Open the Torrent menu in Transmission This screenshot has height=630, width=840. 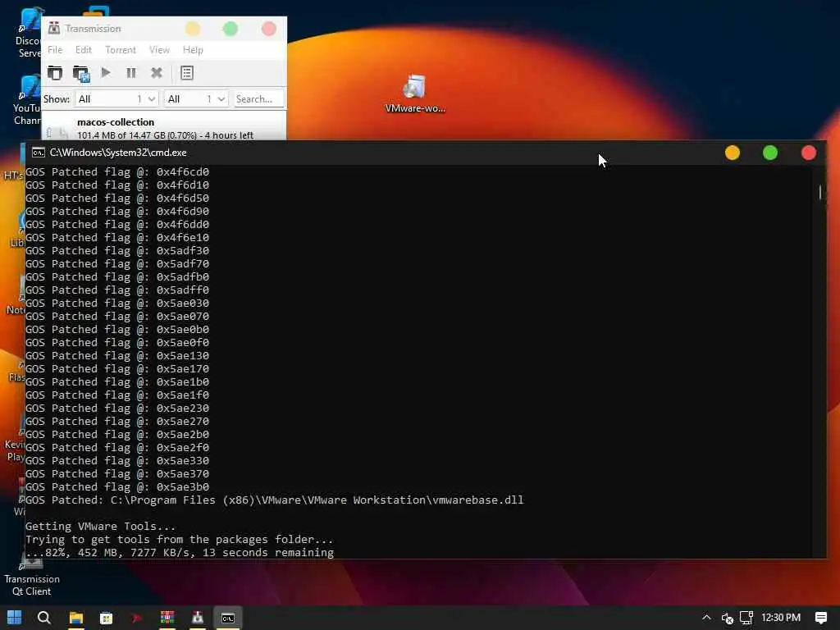tap(120, 50)
